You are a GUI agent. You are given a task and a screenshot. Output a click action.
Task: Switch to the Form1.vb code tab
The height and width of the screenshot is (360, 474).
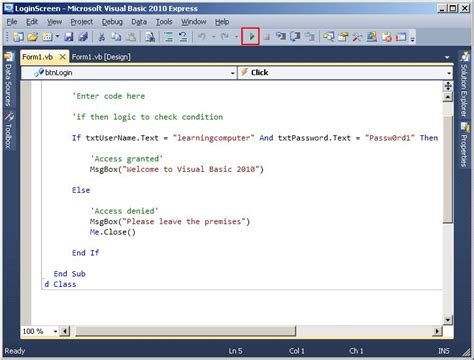pyautogui.click(x=37, y=57)
